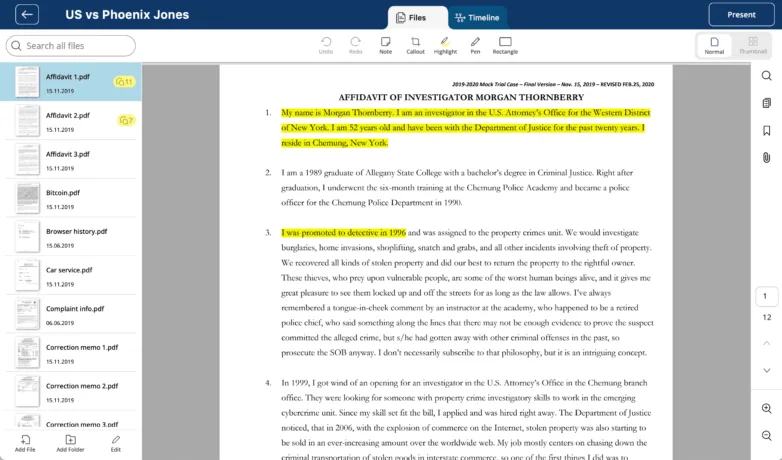The height and width of the screenshot is (460, 782).
Task: Click Add Folder button
Action: (x=70, y=443)
